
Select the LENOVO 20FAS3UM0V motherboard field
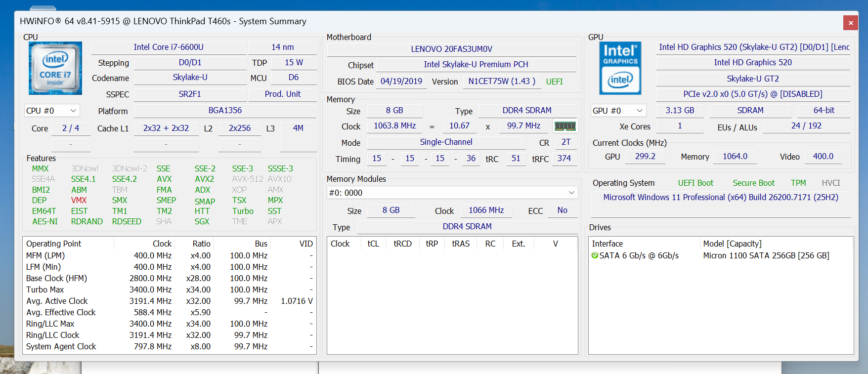pyautogui.click(x=452, y=49)
